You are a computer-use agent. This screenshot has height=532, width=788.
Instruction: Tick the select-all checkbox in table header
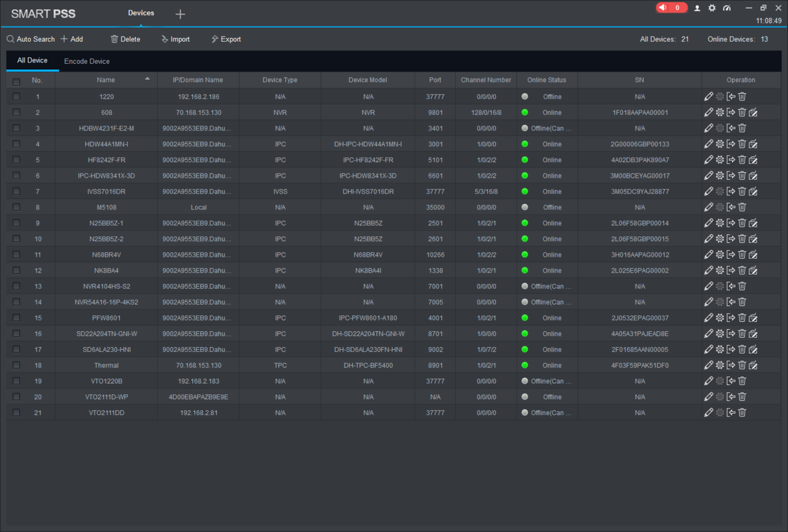pos(17,80)
